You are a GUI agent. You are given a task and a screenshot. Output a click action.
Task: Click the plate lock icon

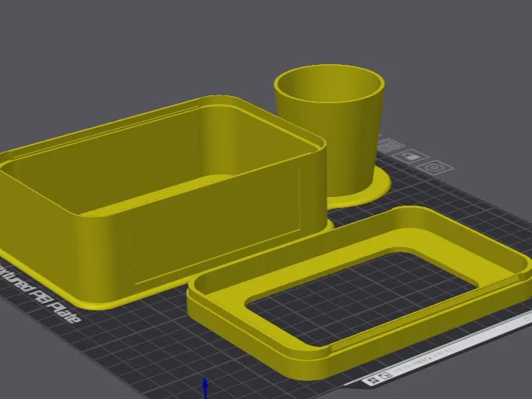coord(411,157)
